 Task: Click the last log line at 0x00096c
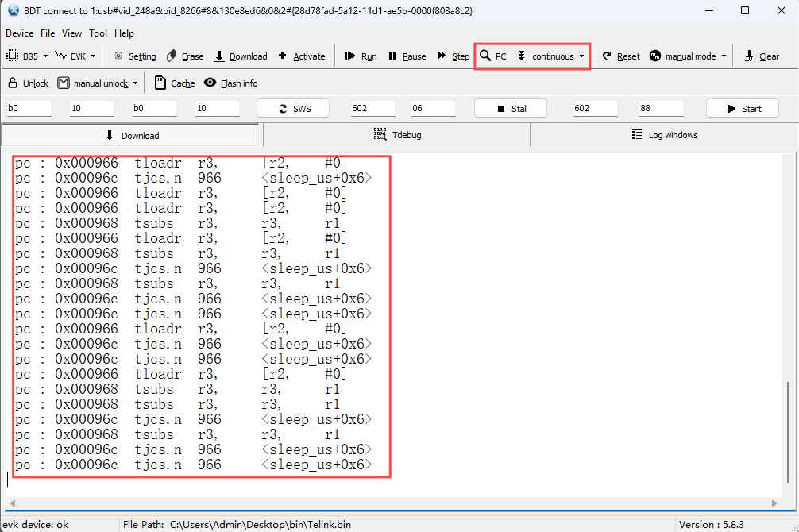coord(193,465)
